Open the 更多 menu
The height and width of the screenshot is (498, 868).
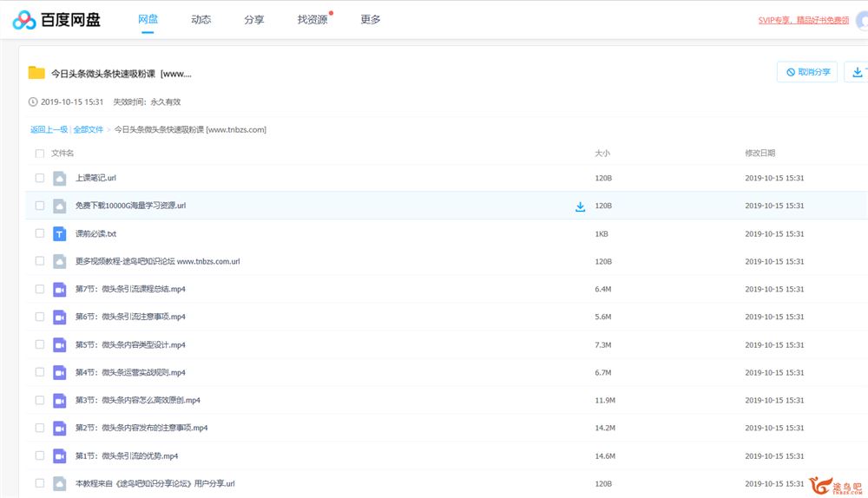click(371, 19)
